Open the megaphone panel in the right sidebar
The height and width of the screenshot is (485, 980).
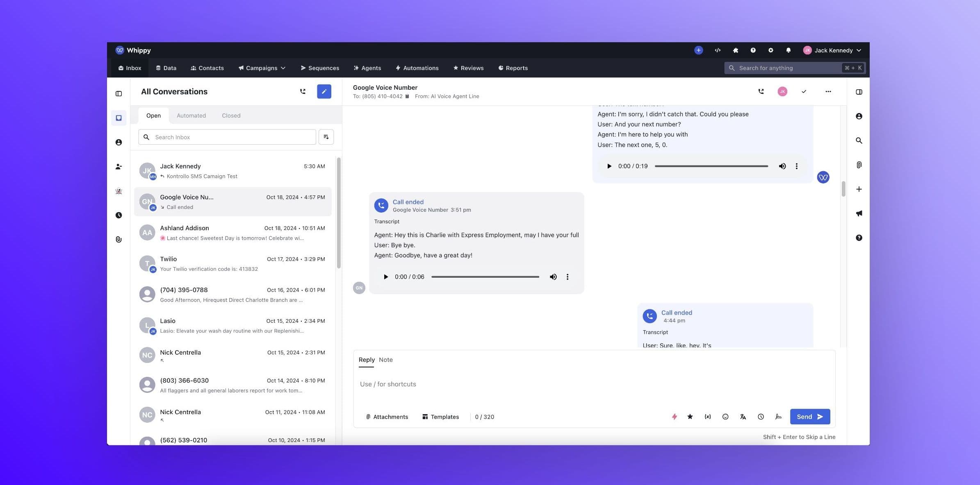(859, 213)
